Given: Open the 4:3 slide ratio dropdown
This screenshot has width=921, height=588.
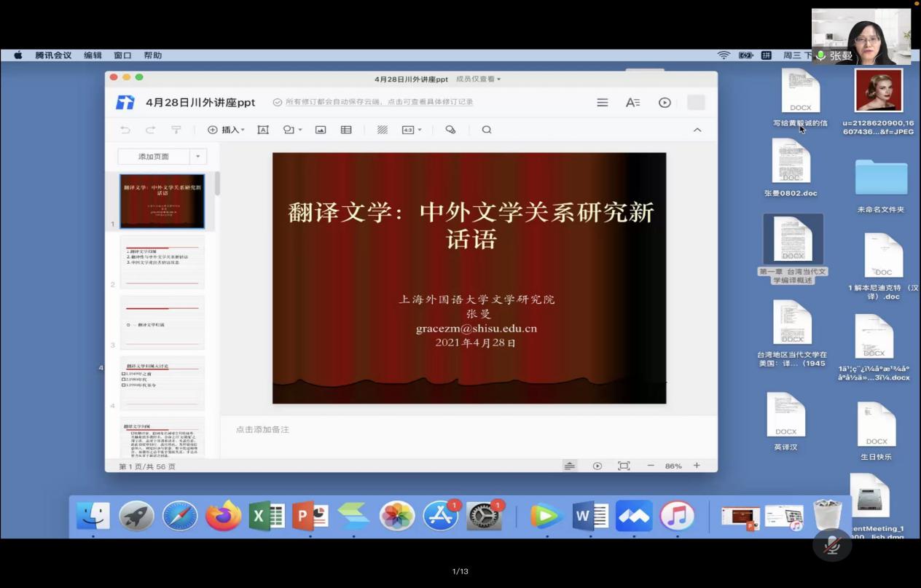Looking at the screenshot, I should (x=412, y=130).
